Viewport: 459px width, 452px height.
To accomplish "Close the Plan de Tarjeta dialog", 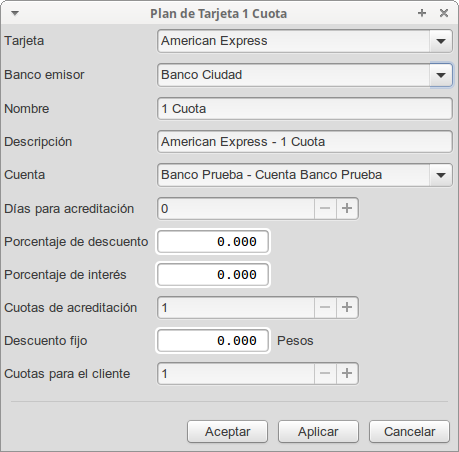I will (x=444, y=13).
